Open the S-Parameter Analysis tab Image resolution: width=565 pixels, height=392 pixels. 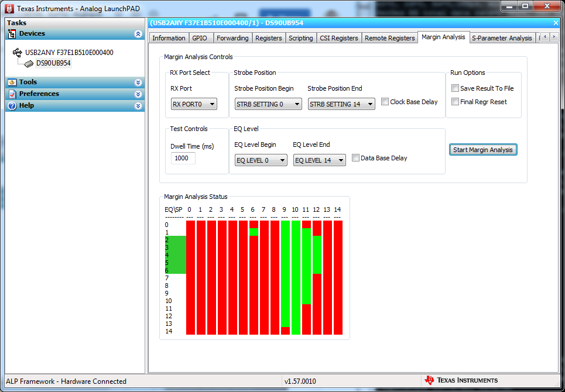502,38
